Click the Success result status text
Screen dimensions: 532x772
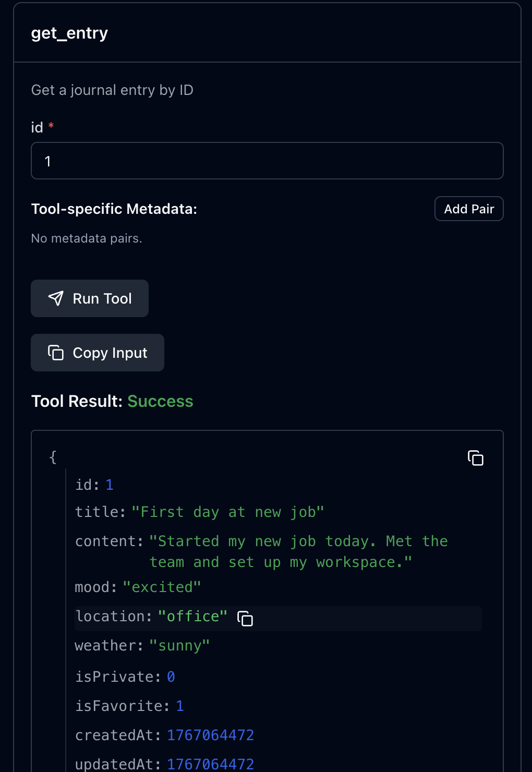(x=160, y=401)
